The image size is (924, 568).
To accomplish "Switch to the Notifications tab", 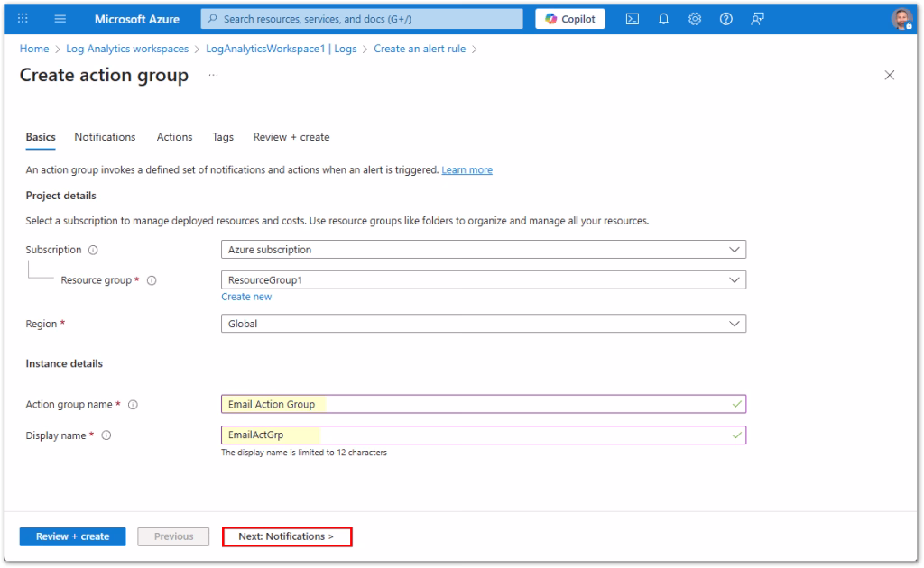I will [105, 137].
